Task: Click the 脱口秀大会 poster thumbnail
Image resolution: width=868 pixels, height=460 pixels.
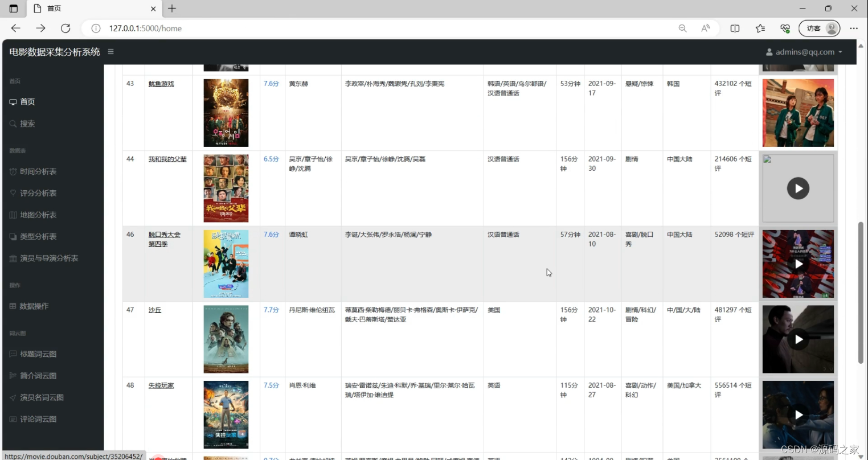Action: click(226, 264)
